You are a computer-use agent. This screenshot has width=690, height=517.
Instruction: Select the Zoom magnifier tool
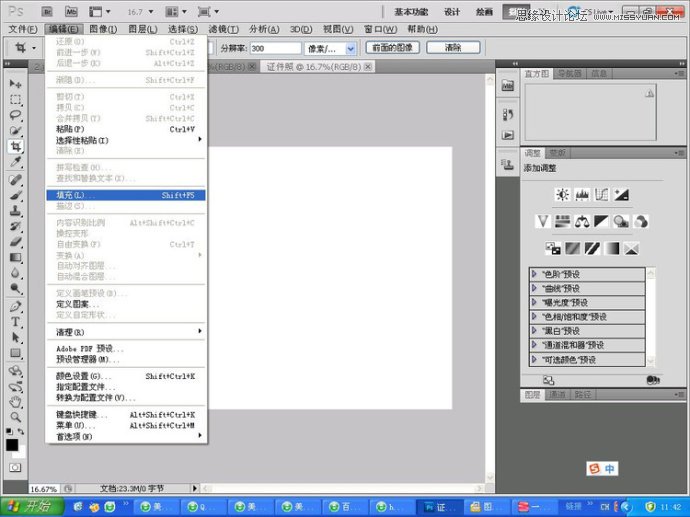(16, 416)
